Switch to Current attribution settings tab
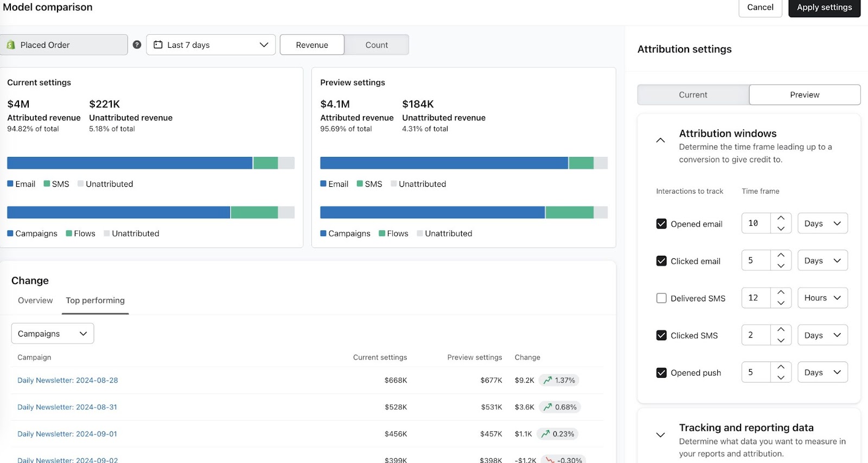This screenshot has width=868, height=463. [x=693, y=94]
